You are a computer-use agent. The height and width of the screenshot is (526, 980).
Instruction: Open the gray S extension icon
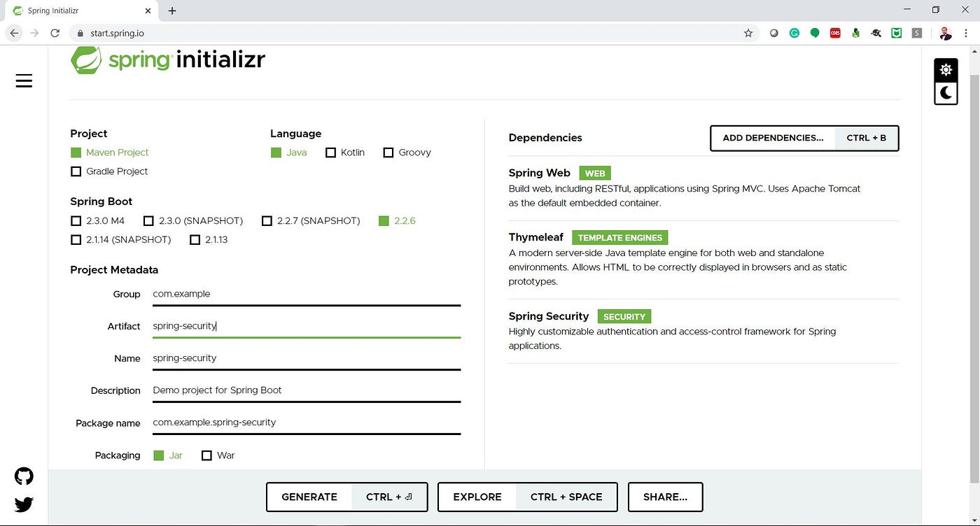[917, 33]
